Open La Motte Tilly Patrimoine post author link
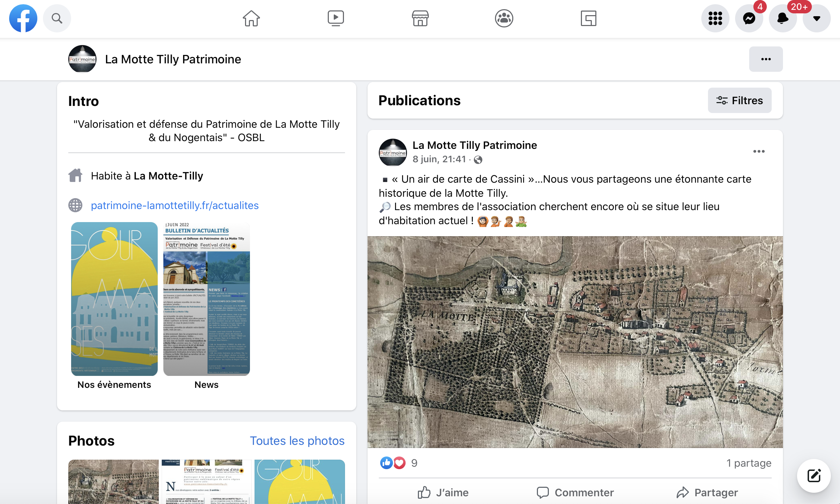The height and width of the screenshot is (504, 840). (x=475, y=145)
